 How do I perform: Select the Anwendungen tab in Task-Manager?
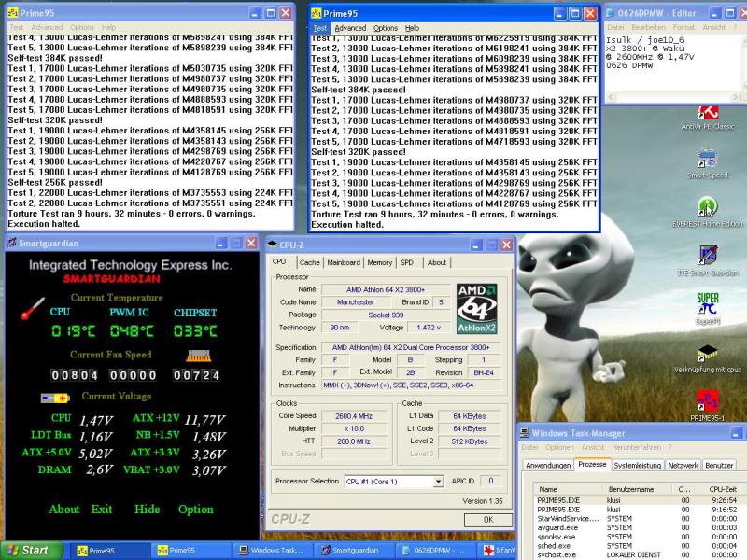coord(548,465)
